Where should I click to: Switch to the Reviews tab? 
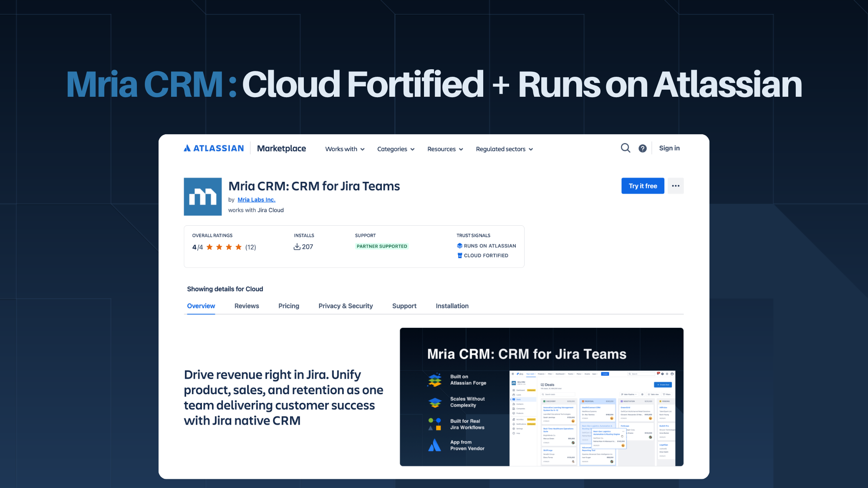[x=247, y=306]
